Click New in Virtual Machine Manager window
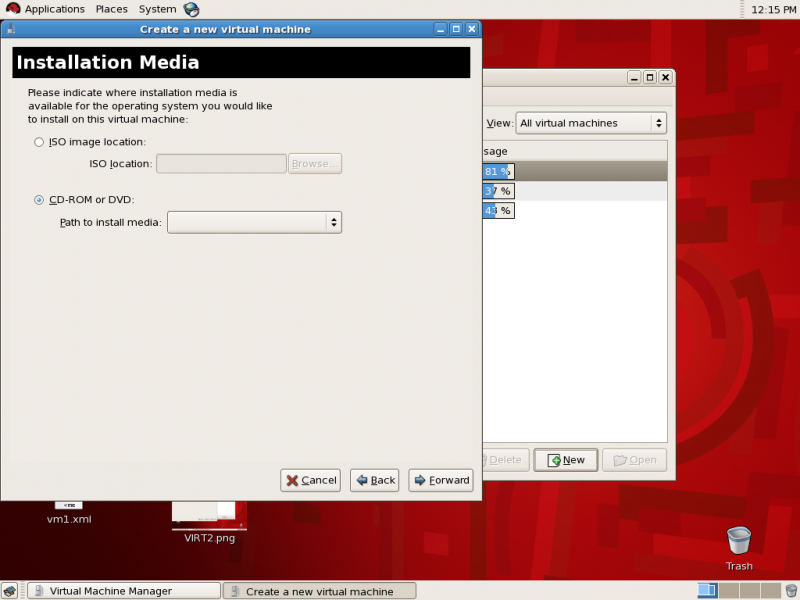 (565, 460)
